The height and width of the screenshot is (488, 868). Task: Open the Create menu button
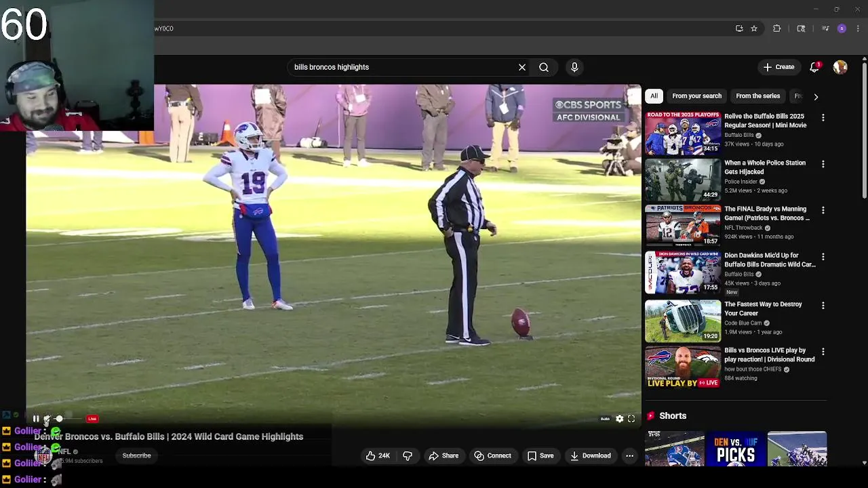[778, 67]
